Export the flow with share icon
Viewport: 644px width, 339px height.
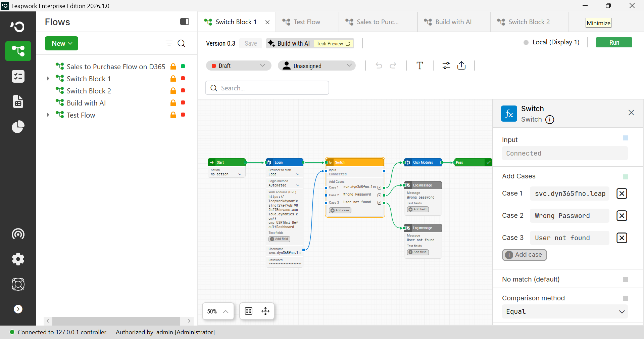coord(461,66)
